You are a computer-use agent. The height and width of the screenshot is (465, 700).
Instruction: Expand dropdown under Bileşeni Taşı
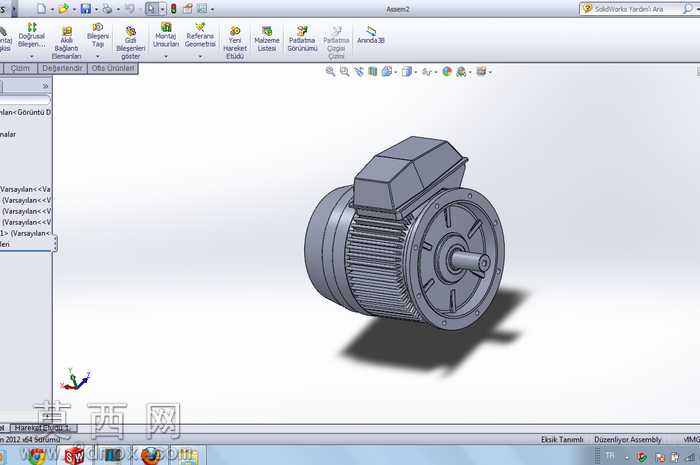click(x=98, y=57)
